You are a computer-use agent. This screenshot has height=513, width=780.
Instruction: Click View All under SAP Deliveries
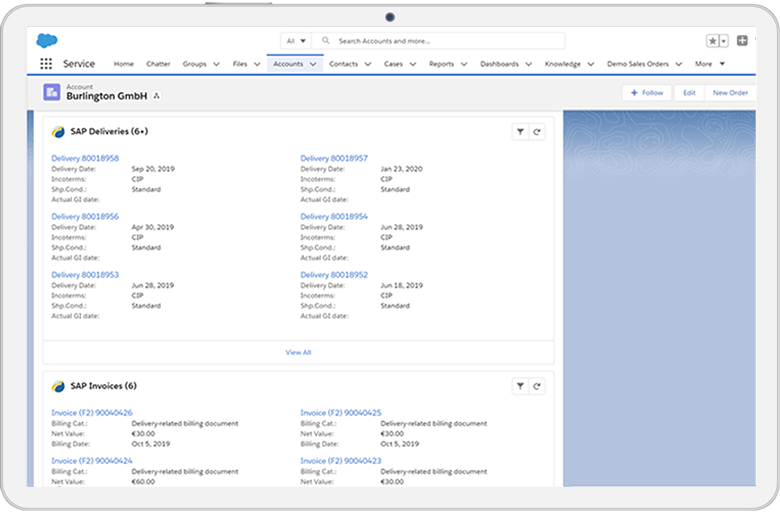(298, 352)
